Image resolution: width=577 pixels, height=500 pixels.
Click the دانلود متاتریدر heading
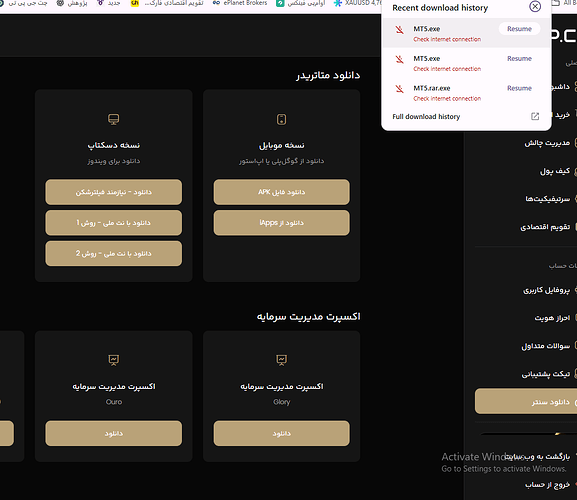[328, 75]
